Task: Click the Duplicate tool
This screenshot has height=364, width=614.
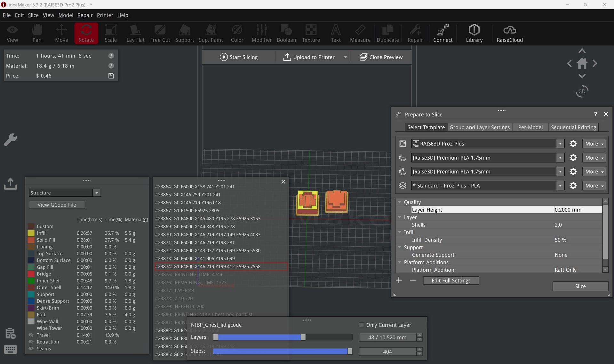Action: pyautogui.click(x=388, y=33)
